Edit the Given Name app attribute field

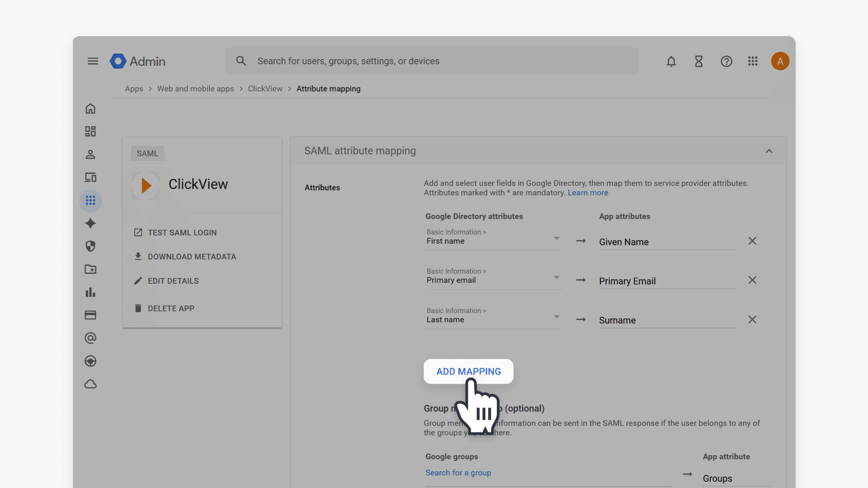(667, 242)
